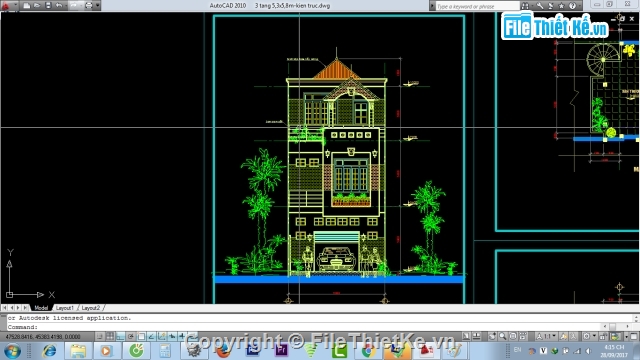Expand the Quick Access toolbar dropdown

(x=98, y=6)
